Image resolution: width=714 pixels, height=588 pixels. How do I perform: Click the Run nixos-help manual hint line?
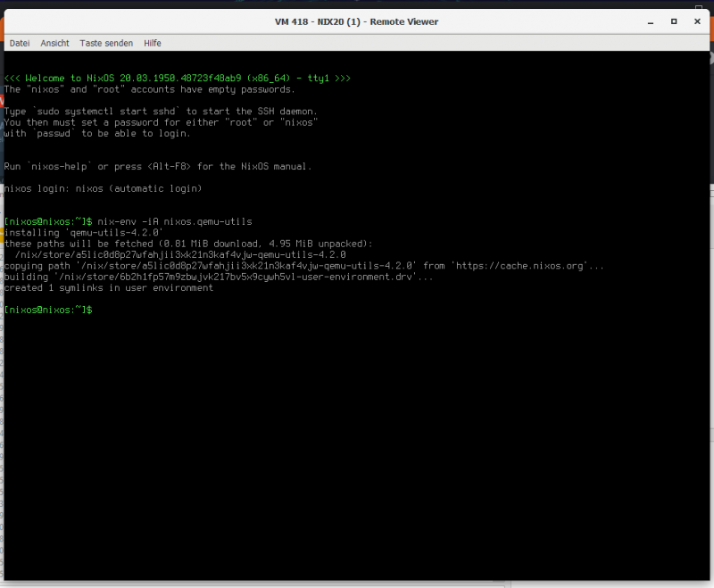coord(158,166)
